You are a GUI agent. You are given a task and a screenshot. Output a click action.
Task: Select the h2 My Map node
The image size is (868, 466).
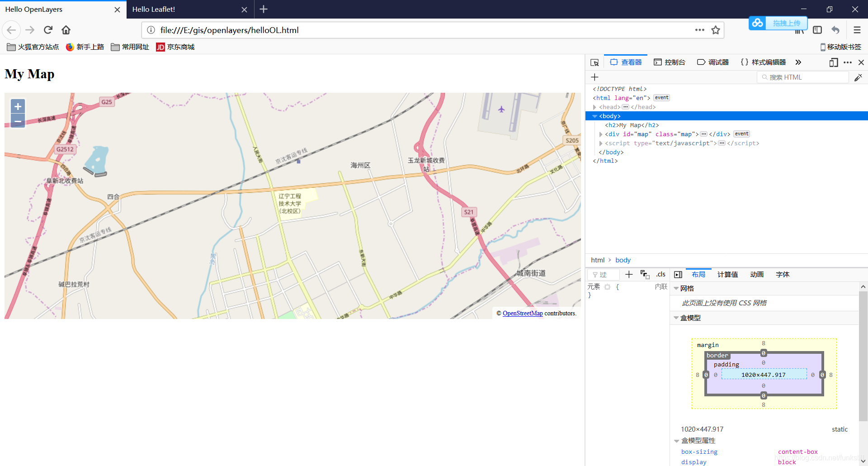click(x=632, y=125)
